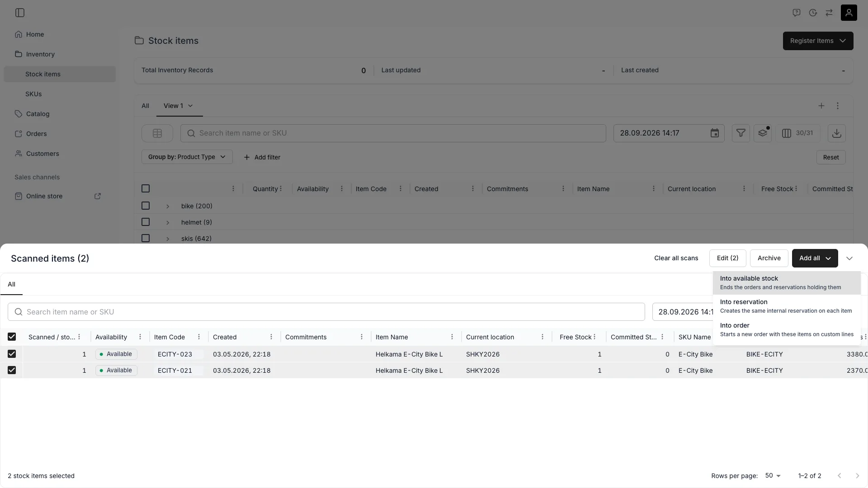
Task: Open the views more options menu
Action: [837, 106]
